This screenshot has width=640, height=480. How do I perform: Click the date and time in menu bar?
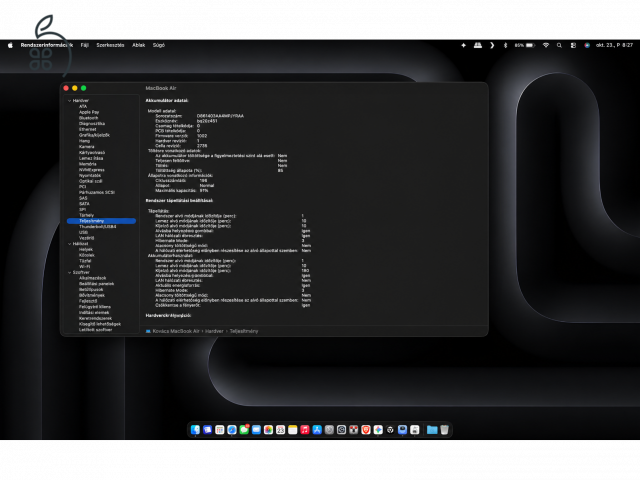tap(614, 45)
